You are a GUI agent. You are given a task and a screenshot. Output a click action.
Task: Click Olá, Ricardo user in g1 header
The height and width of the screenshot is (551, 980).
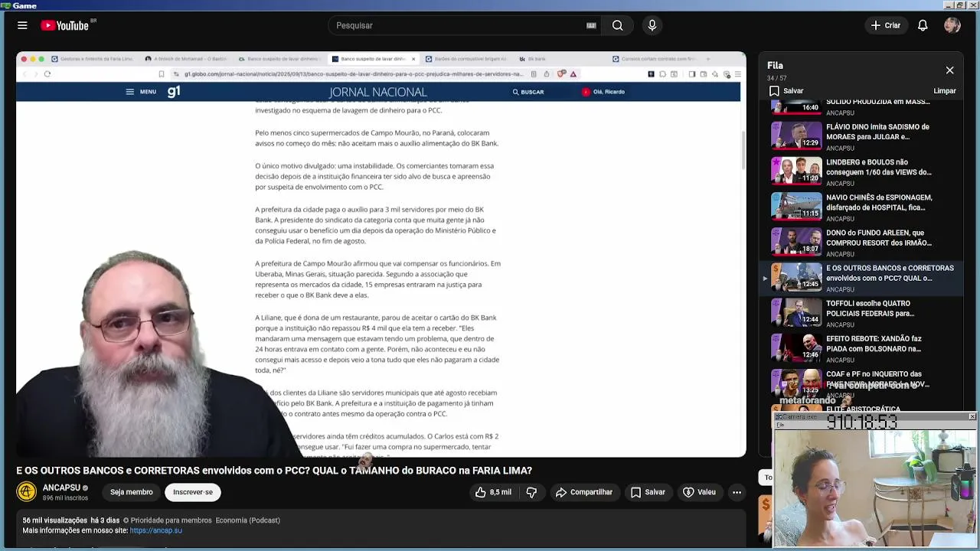point(603,92)
